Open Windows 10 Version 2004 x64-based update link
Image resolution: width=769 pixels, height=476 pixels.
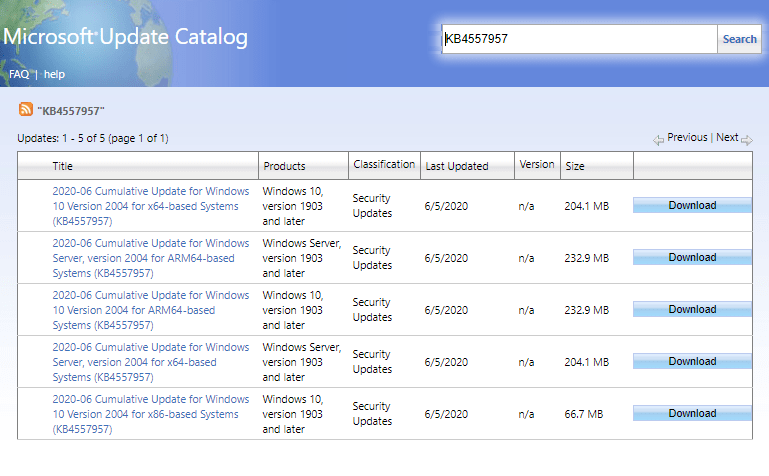pyautogui.click(x=151, y=206)
